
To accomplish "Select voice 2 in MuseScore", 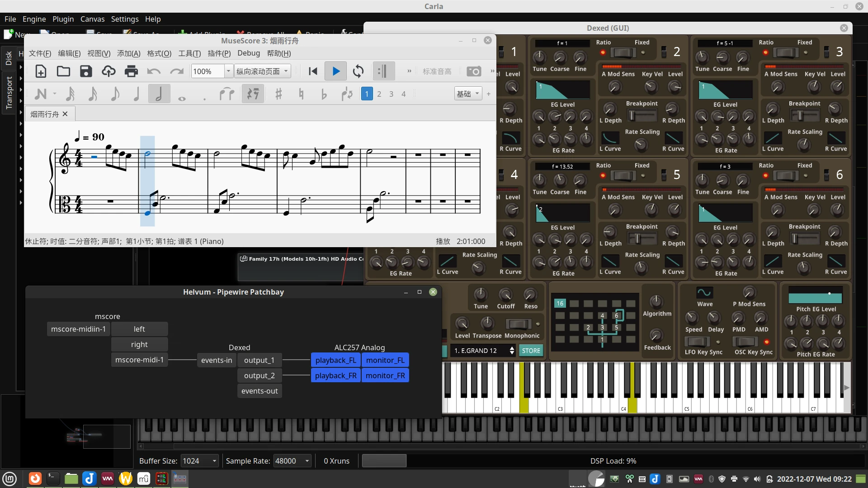I will pyautogui.click(x=379, y=94).
